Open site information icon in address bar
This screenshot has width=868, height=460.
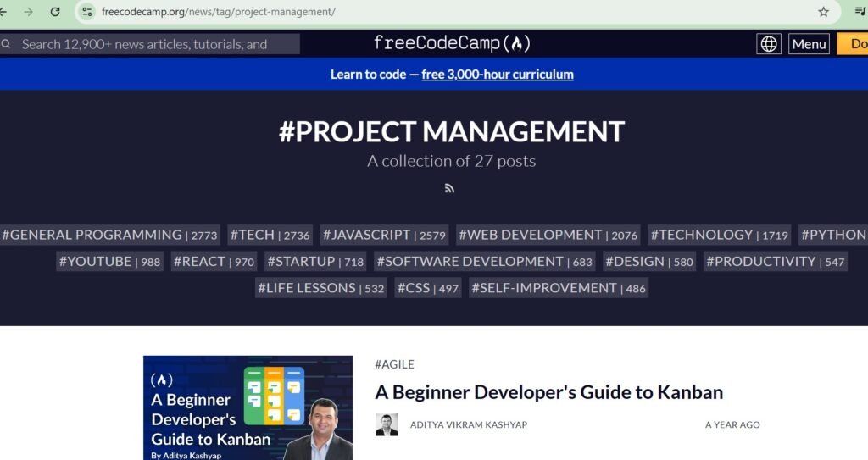tap(87, 12)
